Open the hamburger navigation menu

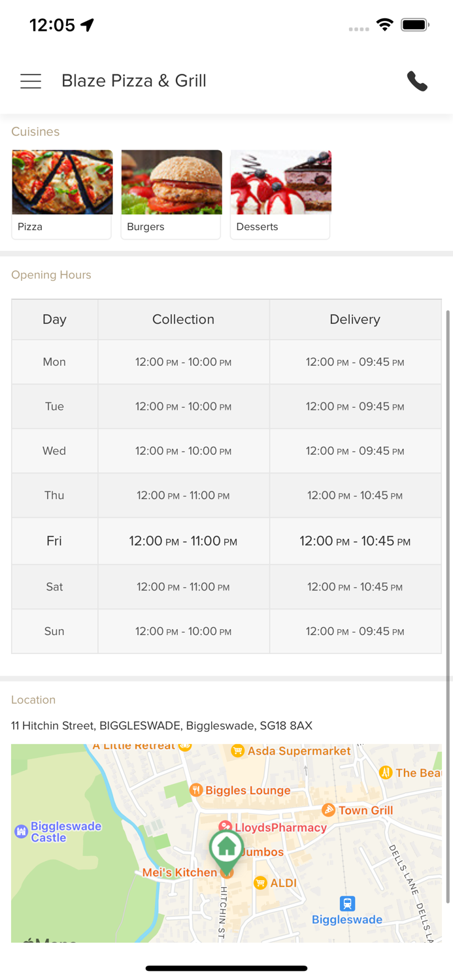(x=31, y=81)
